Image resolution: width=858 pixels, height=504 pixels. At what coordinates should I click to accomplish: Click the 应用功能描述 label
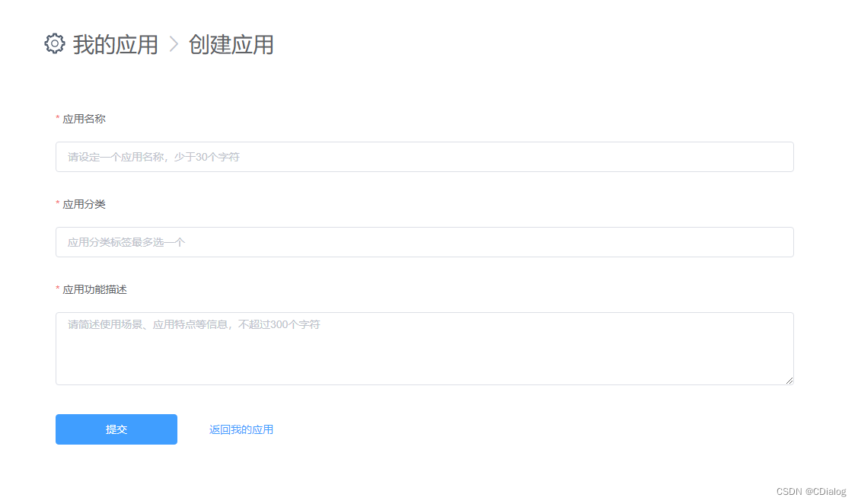(94, 289)
